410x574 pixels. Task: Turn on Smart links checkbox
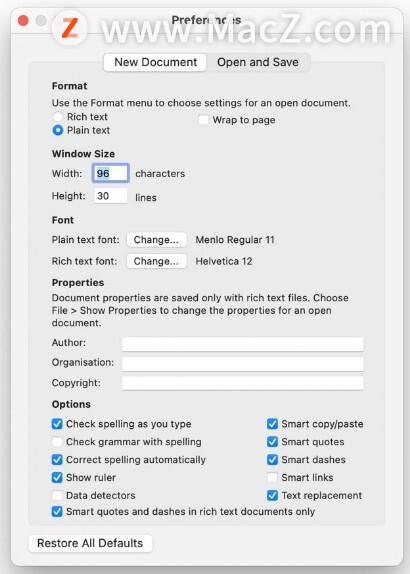272,477
